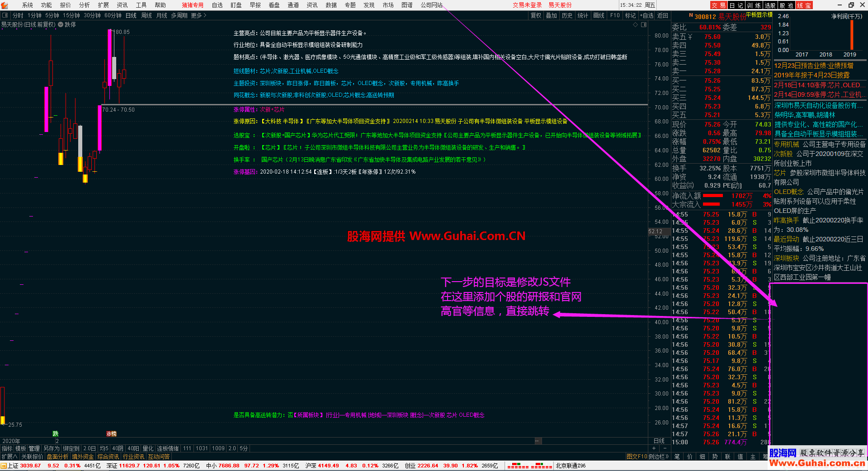
Task: Click the round dropdown icon beside 跌停
Action: coord(61,24)
